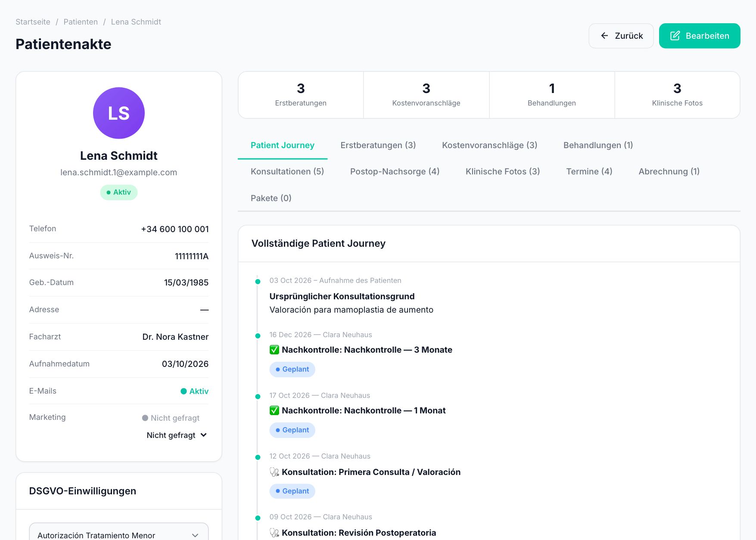This screenshot has width=756, height=540.
Task: Click the stethoscope icon at Primera Consulta
Action: pyautogui.click(x=274, y=472)
